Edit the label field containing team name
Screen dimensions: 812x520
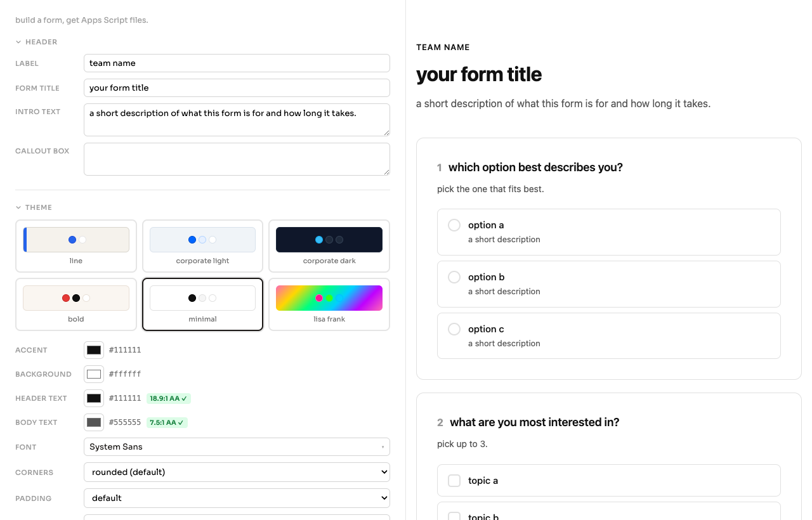(237, 63)
